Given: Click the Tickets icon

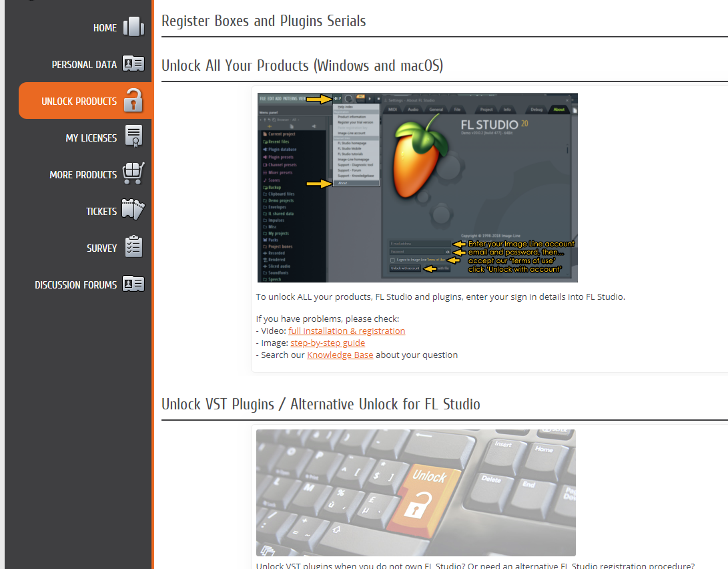Looking at the screenshot, I should click(133, 210).
